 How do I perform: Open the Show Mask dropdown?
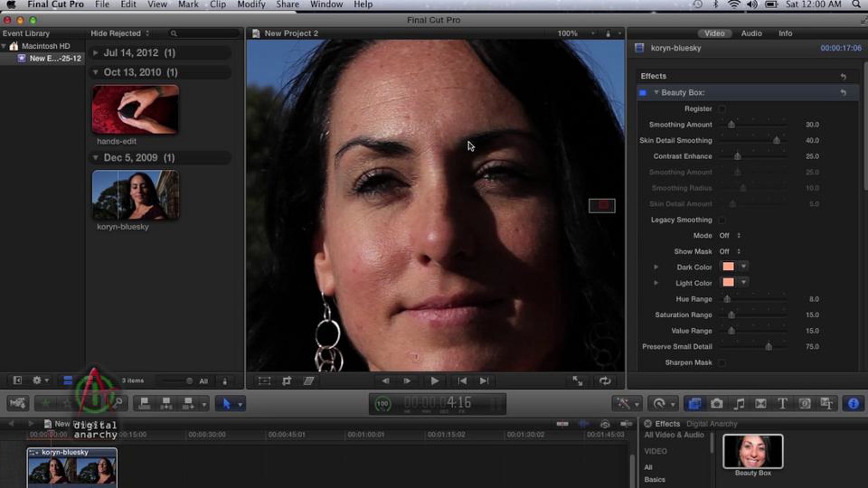[730, 252]
